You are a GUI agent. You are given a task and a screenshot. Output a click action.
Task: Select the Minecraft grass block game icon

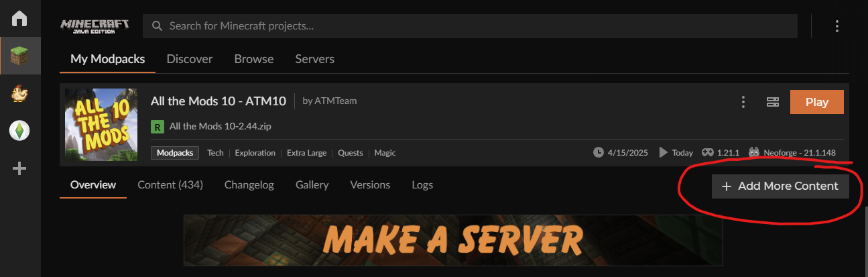coord(19,56)
